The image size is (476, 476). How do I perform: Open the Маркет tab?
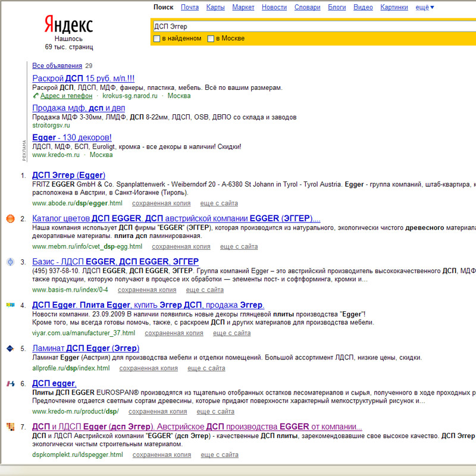pyautogui.click(x=243, y=7)
